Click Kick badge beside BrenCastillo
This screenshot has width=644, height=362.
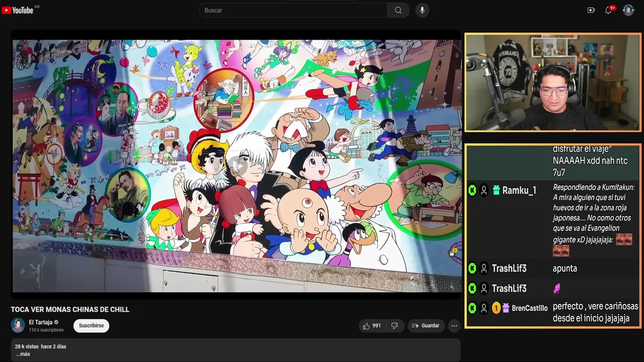pyautogui.click(x=472, y=308)
